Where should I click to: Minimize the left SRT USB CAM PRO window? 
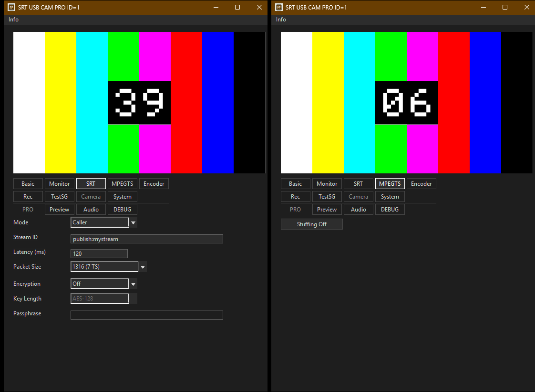coord(216,7)
